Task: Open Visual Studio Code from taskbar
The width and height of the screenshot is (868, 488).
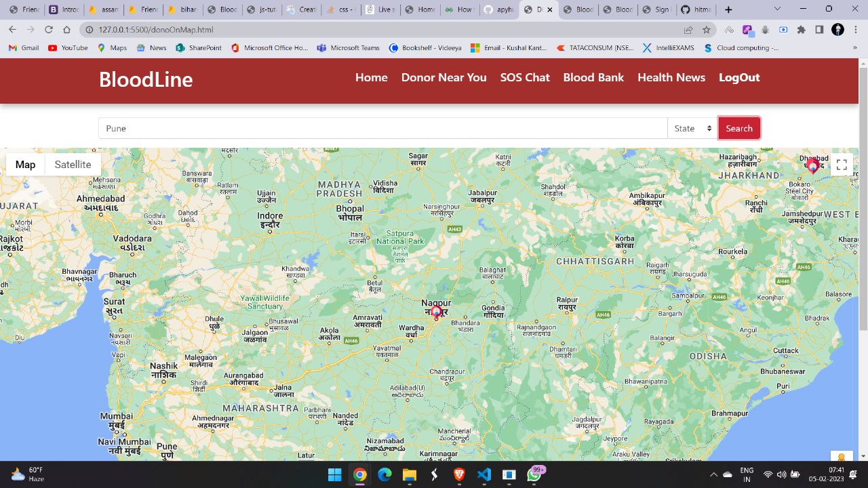Action: [484, 474]
